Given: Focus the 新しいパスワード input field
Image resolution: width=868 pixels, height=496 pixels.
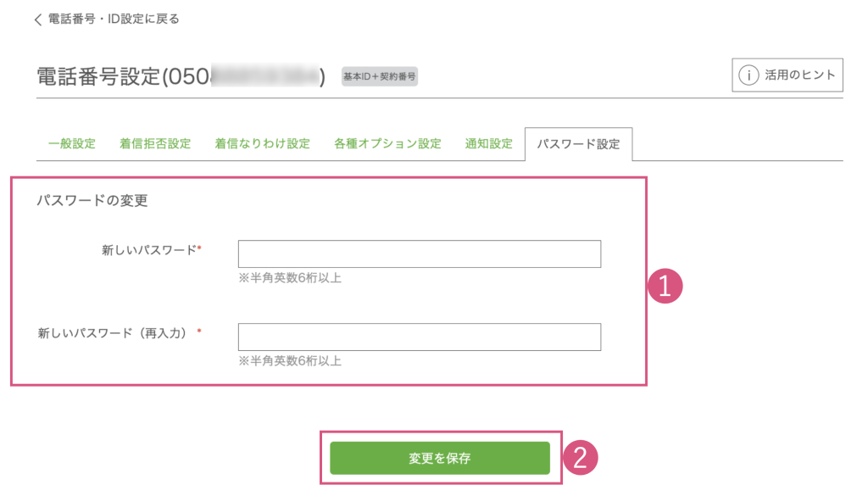Looking at the screenshot, I should (x=420, y=254).
